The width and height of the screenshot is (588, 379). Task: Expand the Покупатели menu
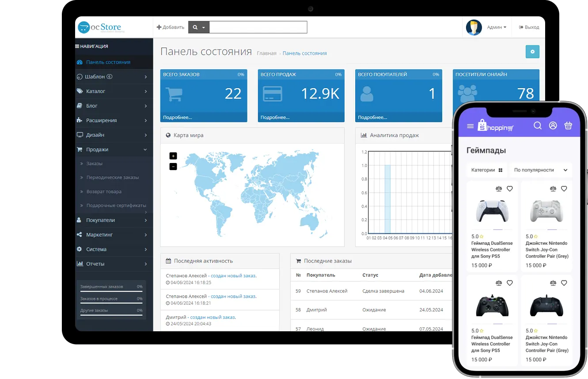tap(114, 220)
